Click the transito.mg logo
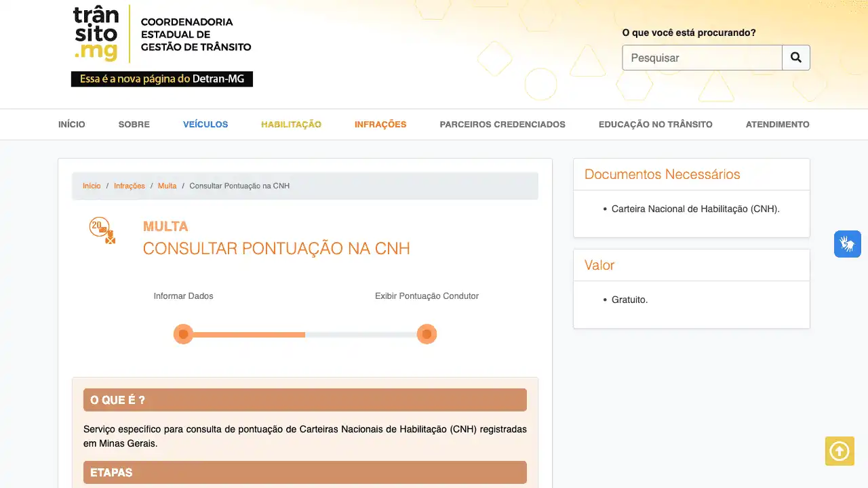 (x=96, y=34)
